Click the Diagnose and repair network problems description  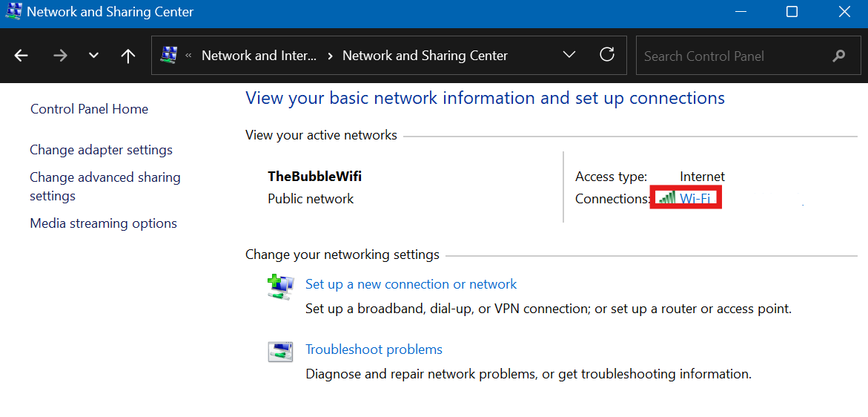pos(529,374)
